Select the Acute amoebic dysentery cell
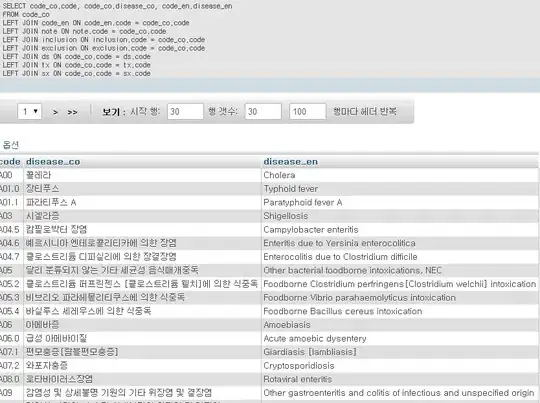 coord(400,338)
